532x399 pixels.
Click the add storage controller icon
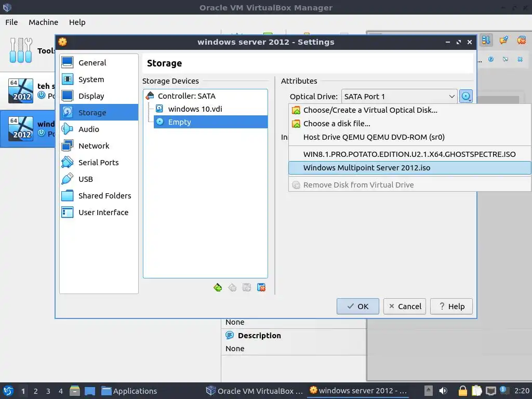point(218,288)
